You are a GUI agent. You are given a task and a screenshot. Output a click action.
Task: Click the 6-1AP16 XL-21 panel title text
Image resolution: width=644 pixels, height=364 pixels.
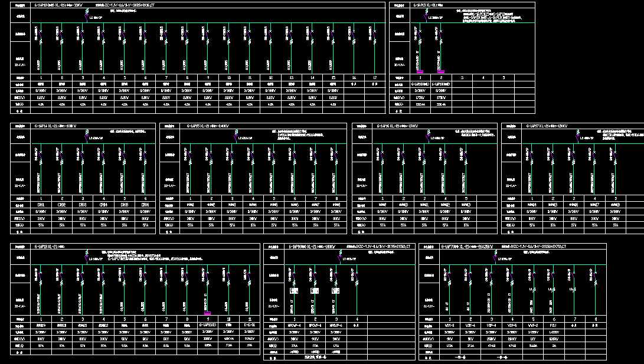pyautogui.click(x=398, y=126)
